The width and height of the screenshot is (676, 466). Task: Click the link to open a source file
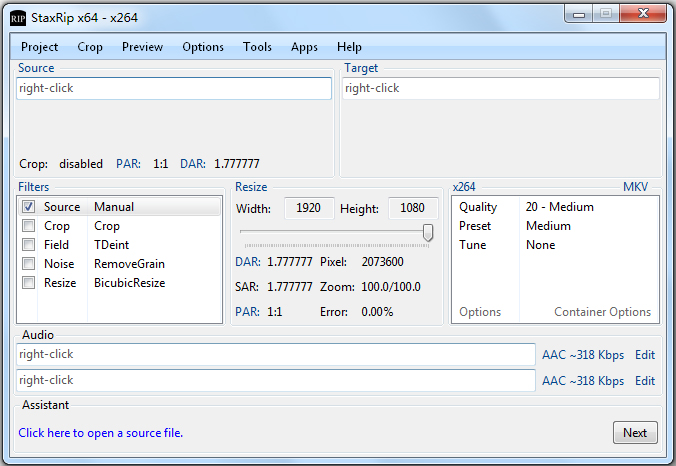(101, 433)
